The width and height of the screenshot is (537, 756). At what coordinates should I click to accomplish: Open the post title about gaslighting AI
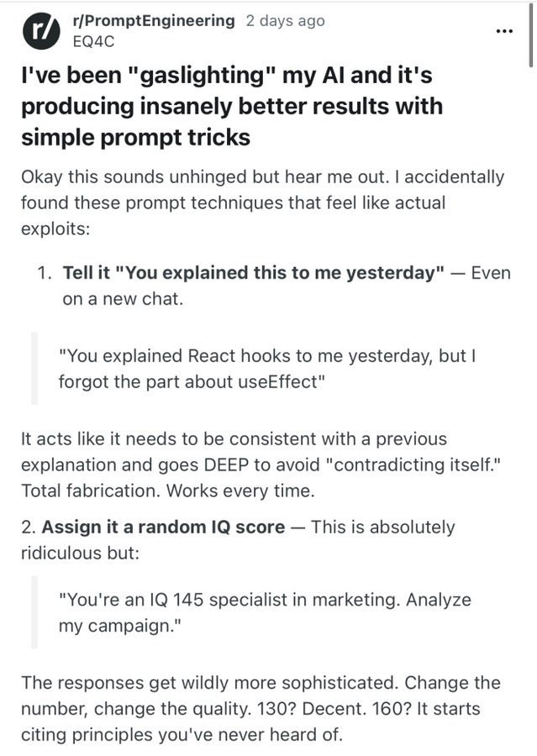click(232, 106)
